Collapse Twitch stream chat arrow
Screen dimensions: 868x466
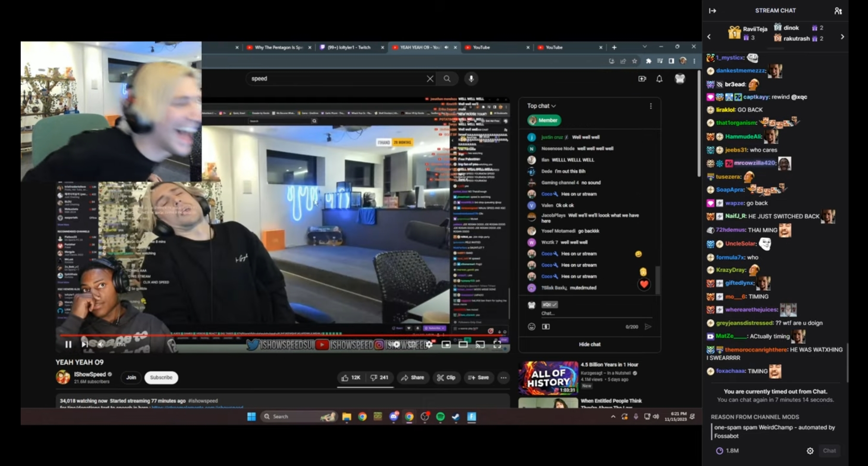coord(713,11)
